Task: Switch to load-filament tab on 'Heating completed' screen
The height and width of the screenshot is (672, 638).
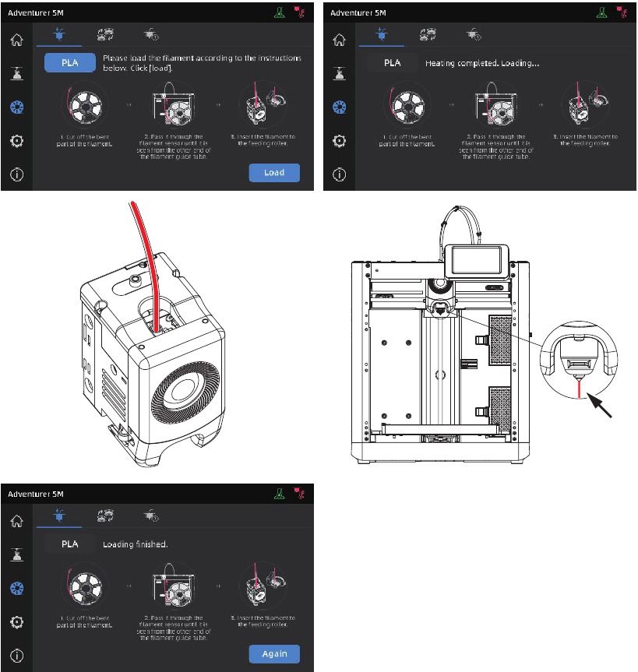Action: (x=382, y=34)
